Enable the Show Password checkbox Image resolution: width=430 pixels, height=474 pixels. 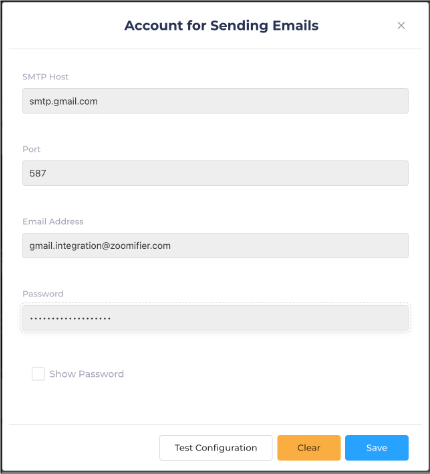pos(38,374)
